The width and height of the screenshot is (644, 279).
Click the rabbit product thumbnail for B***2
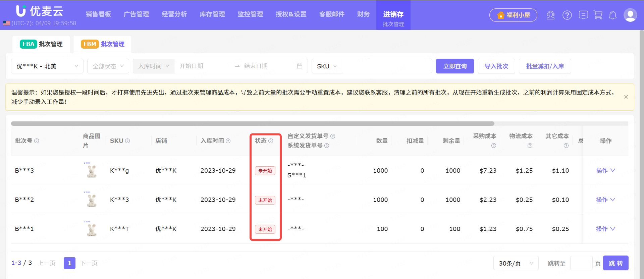point(92,200)
